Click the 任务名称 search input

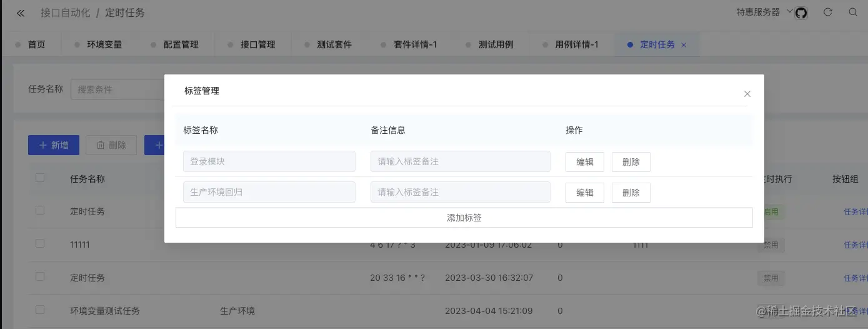coord(117,89)
